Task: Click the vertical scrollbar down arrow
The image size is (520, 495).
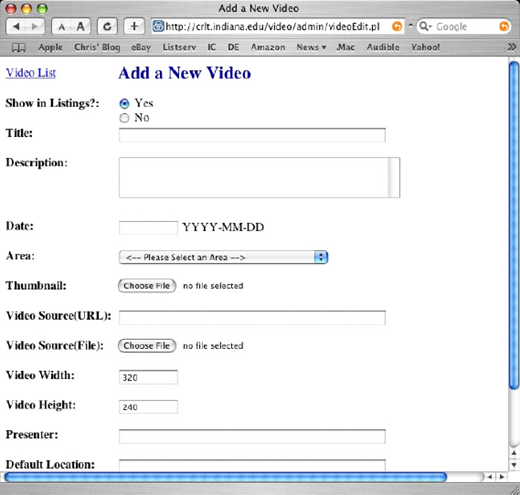Action: click(514, 465)
